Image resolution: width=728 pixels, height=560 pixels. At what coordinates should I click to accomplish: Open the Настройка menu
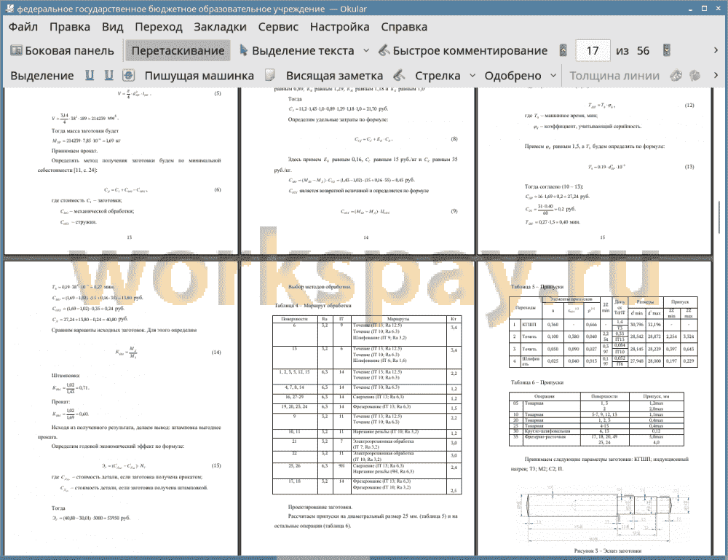pyautogui.click(x=339, y=27)
